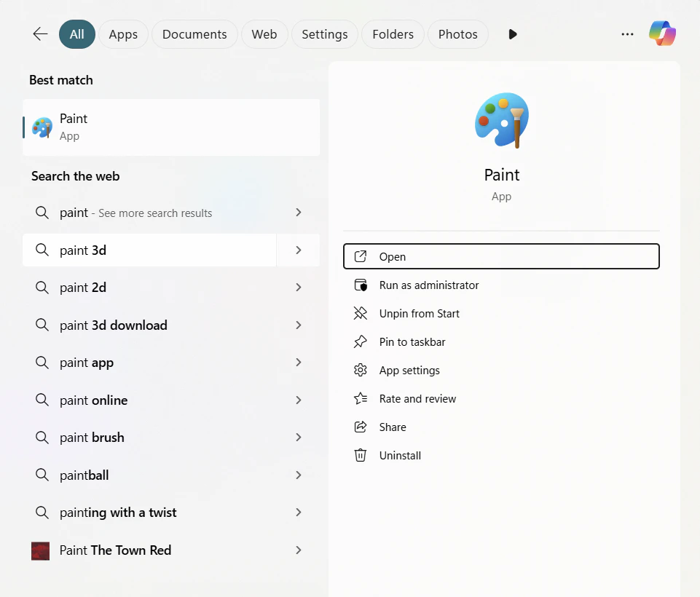Image resolution: width=700 pixels, height=597 pixels.
Task: Select Unpin from Start
Action: [501, 314]
